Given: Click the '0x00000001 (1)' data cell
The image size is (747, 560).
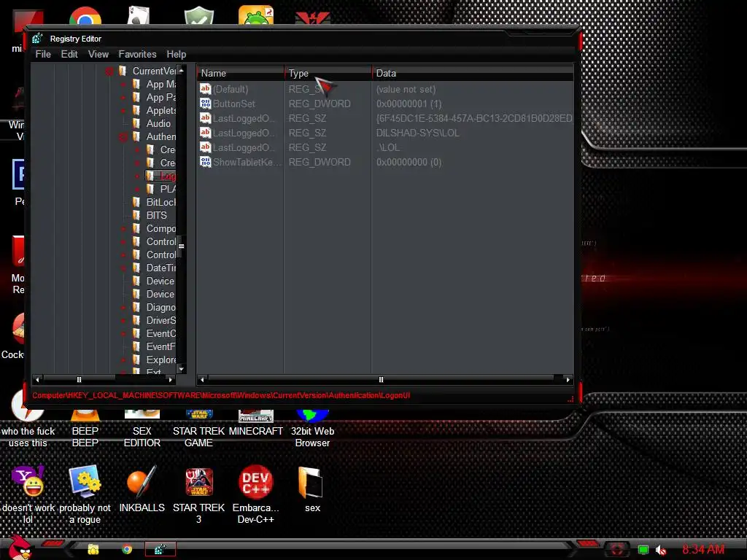Looking at the screenshot, I should point(409,104).
